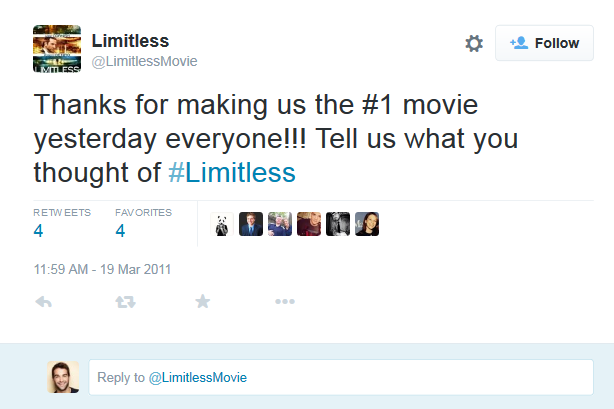Open the #Limitless hashtag link
The width and height of the screenshot is (614, 409).
(232, 173)
